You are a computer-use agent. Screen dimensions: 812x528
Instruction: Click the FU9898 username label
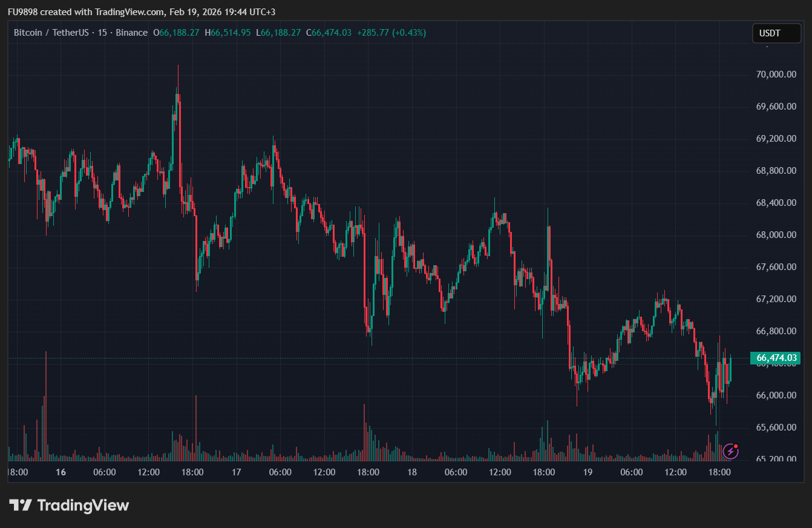click(22, 11)
